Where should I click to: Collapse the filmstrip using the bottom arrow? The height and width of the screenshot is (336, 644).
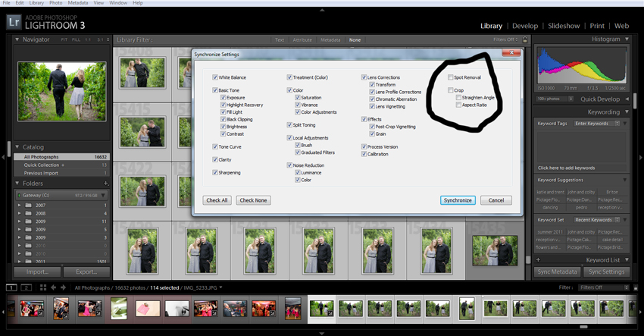click(322, 334)
